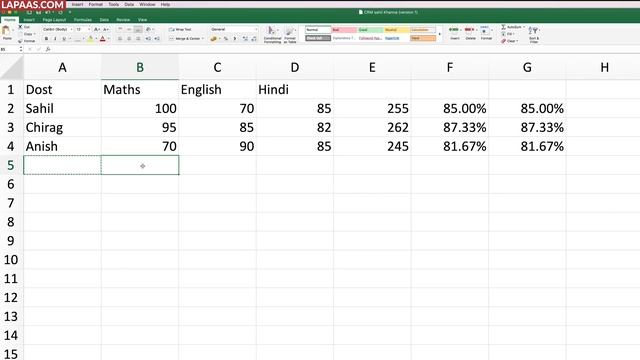Click the English header cell
Viewport: 640px width, 360px height.
tap(218, 89)
